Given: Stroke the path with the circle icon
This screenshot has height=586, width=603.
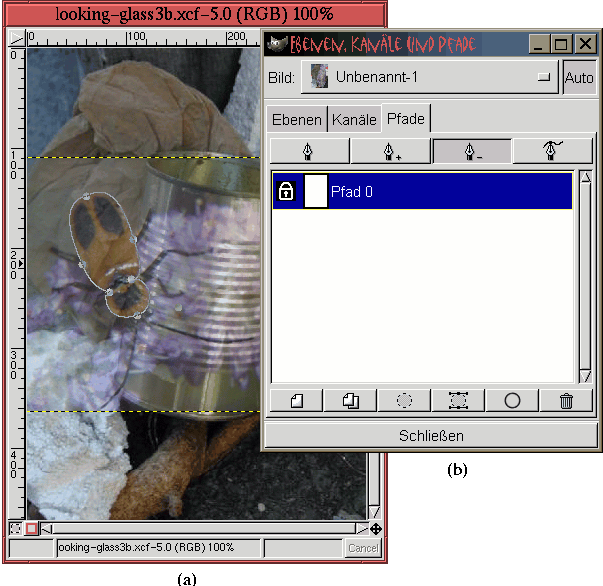Looking at the screenshot, I should [x=512, y=400].
